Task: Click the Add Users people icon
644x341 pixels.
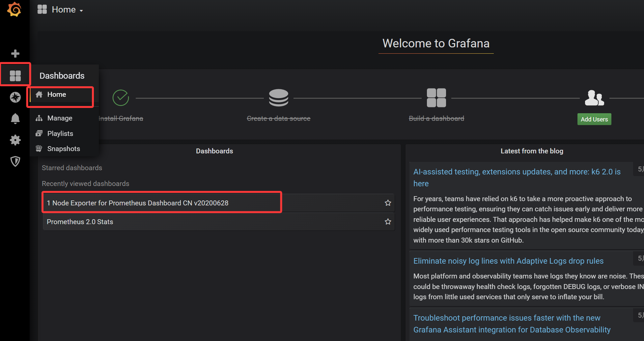Action: [594, 98]
